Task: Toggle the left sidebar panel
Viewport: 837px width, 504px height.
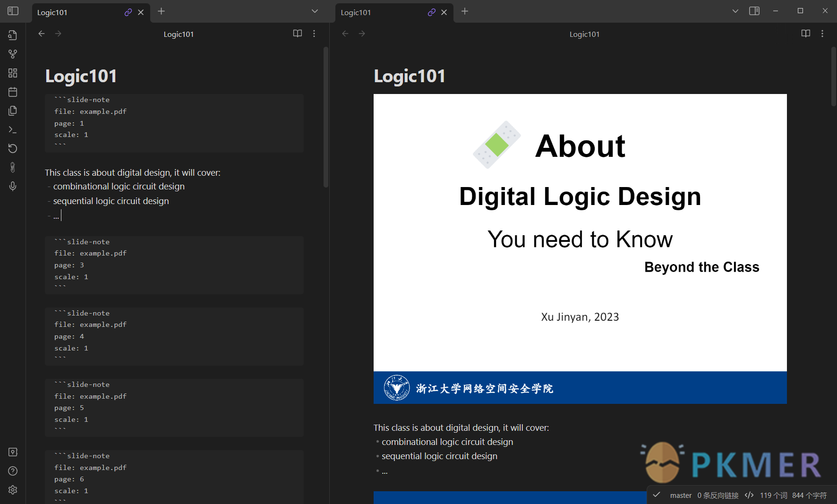Action: click(x=13, y=11)
